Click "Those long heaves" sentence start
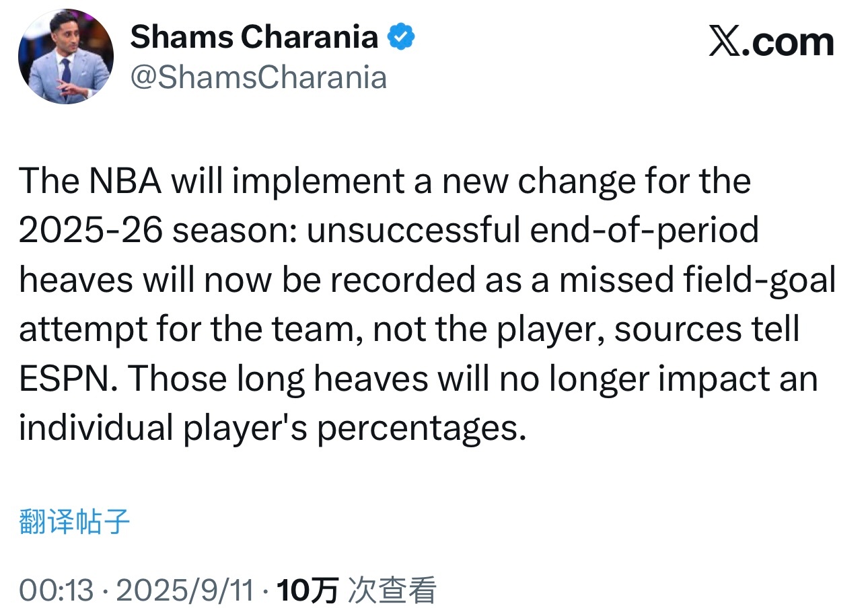868x608 pixels. click(x=278, y=379)
